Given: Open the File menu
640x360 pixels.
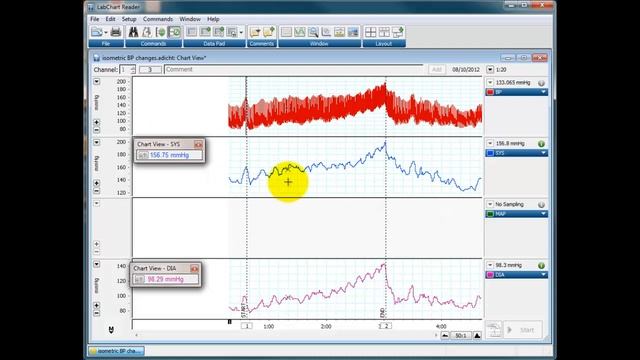Looking at the screenshot, I should tap(95, 19).
